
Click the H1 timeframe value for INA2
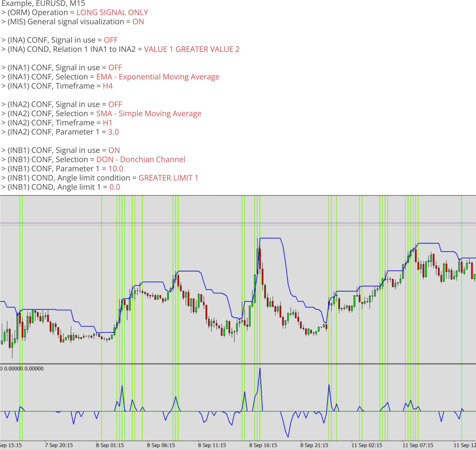pyautogui.click(x=107, y=123)
